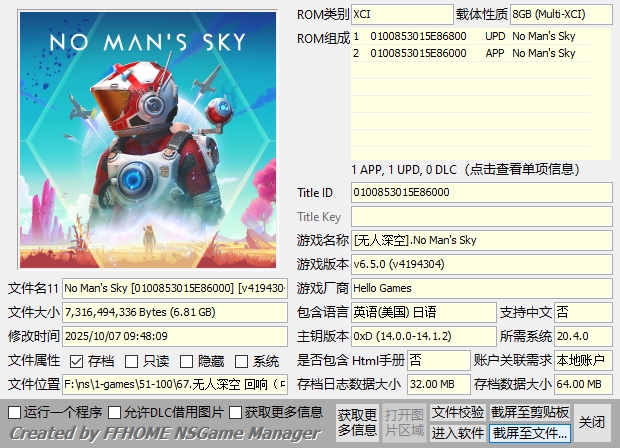Click the 文件校验 button
Viewport: 620px width, 448px height.
point(457,412)
